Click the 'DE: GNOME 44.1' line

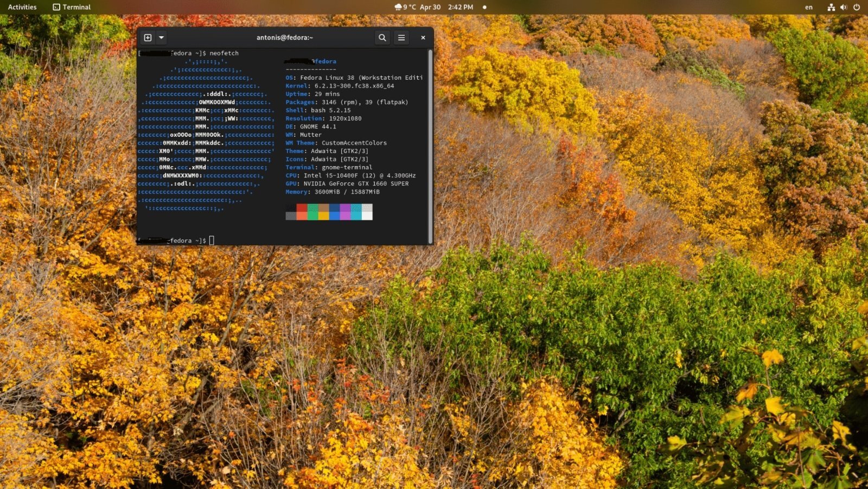(x=311, y=126)
